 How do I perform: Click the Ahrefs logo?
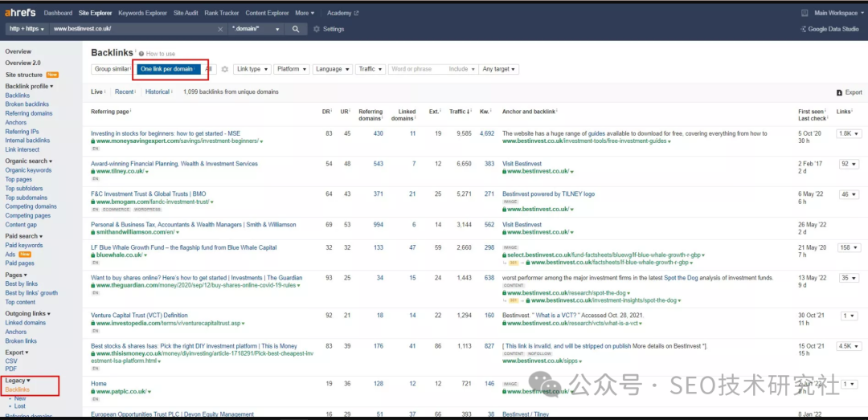coord(20,13)
